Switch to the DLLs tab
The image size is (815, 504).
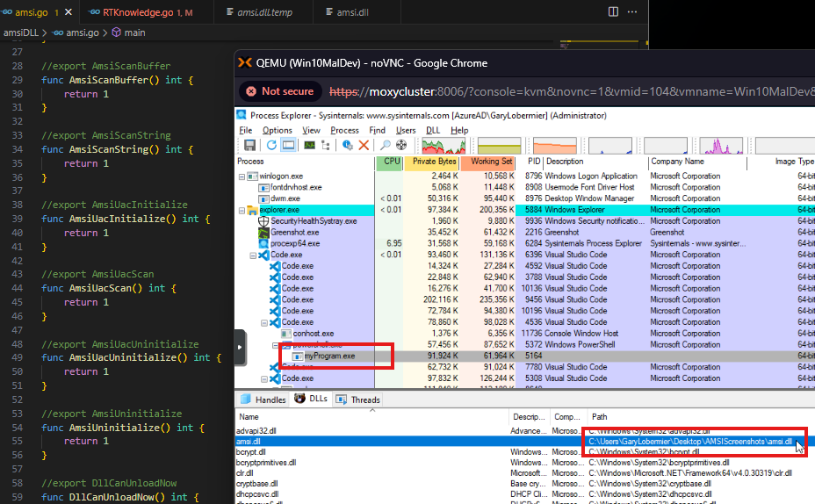pyautogui.click(x=311, y=399)
